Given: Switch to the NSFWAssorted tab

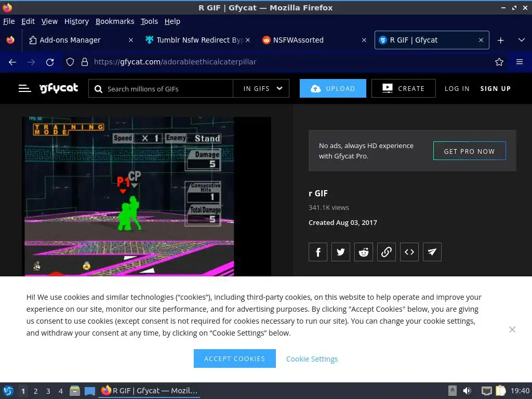Looking at the screenshot, I should pyautogui.click(x=314, y=40).
